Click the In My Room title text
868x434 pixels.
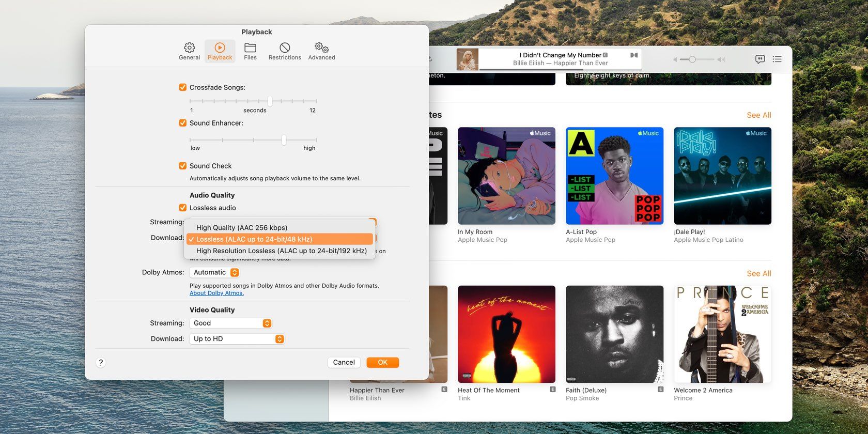point(475,232)
